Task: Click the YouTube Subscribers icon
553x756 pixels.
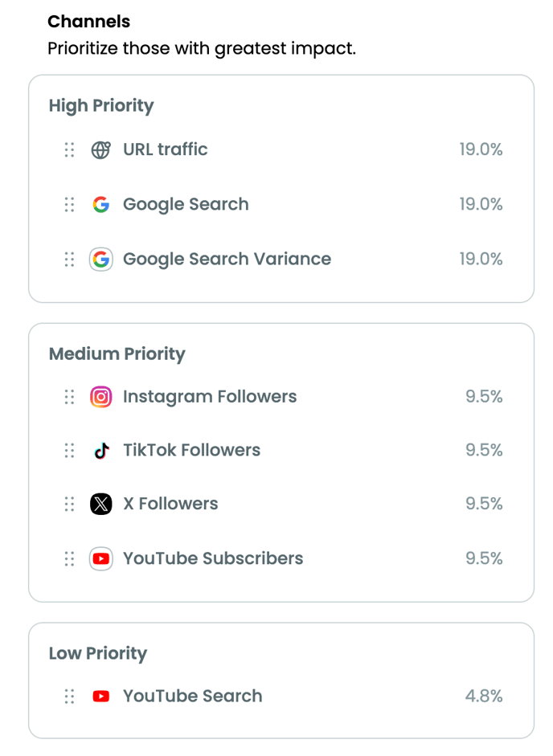Action: (100, 559)
